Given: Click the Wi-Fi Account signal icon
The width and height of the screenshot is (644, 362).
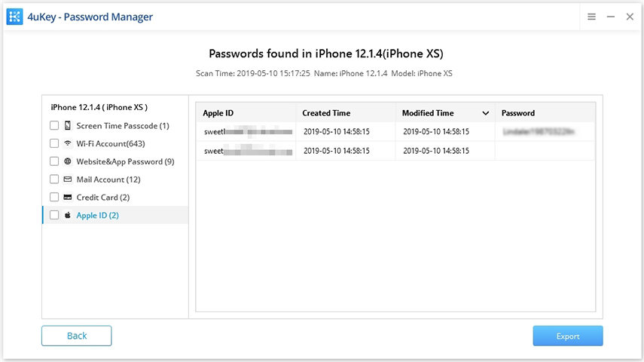Looking at the screenshot, I should click(x=68, y=143).
